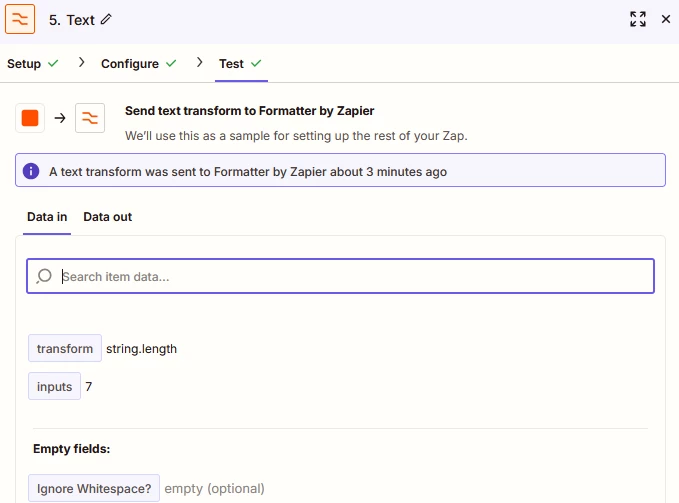Select the transform field label
The width and height of the screenshot is (679, 503).
pos(65,348)
